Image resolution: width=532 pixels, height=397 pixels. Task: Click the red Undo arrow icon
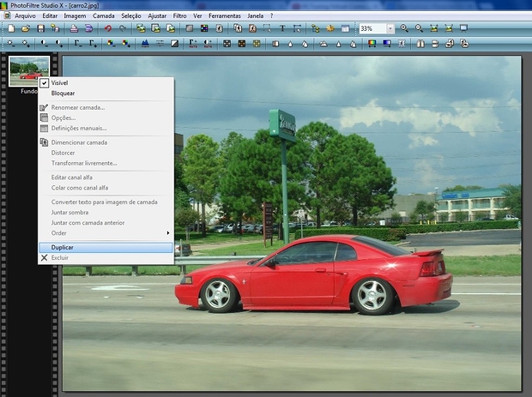108,29
